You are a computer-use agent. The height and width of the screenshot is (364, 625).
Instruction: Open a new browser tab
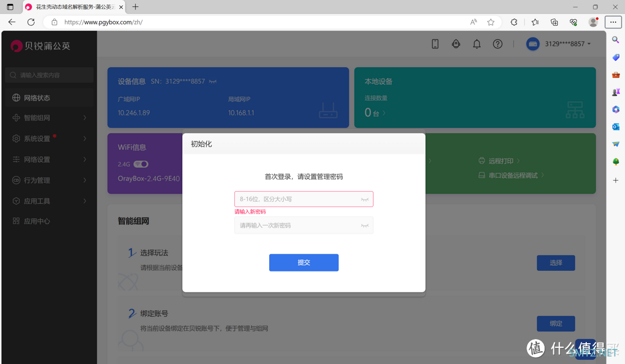pos(135,7)
